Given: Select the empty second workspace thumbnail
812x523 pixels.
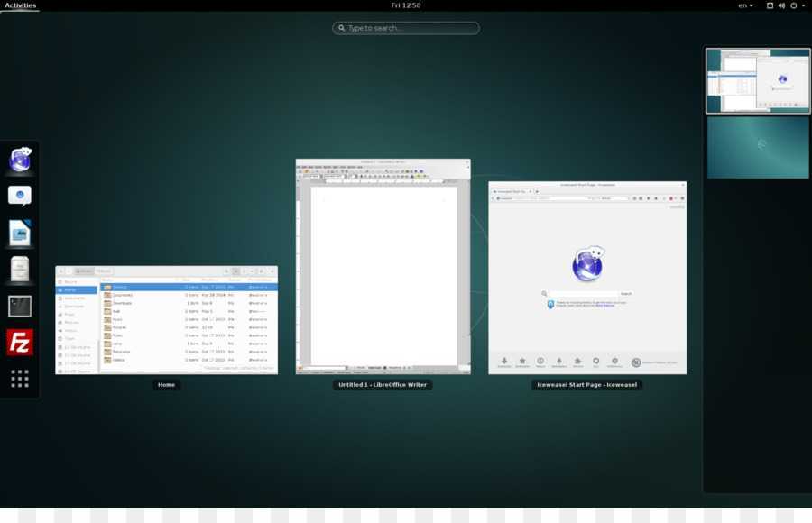Looking at the screenshot, I should click(x=758, y=148).
